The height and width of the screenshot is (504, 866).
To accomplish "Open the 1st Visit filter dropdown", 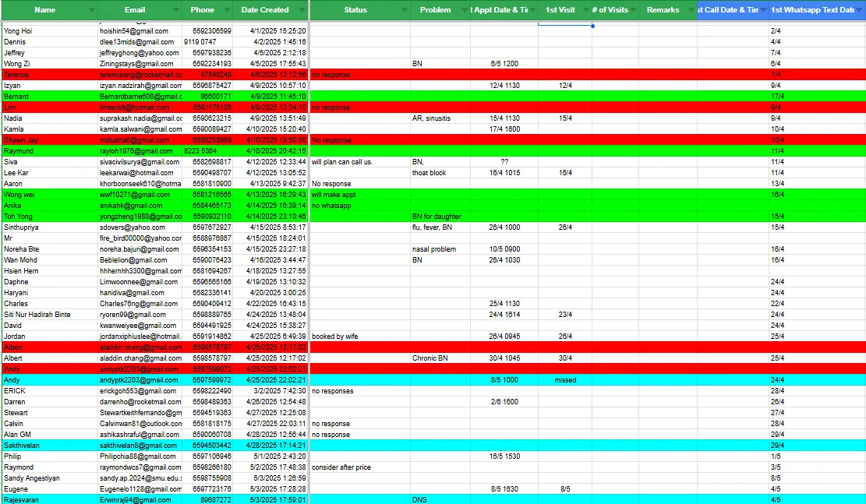I will [586, 10].
